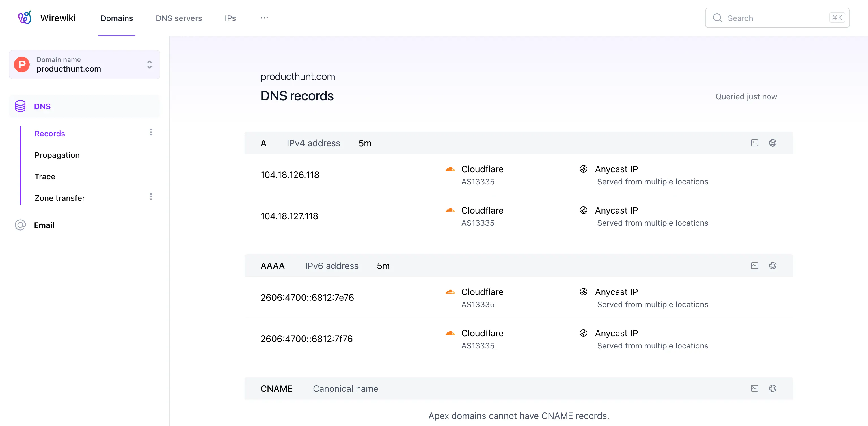
Task: Click Cloudflare logo beside 104.18.127.118
Action: coord(450,210)
